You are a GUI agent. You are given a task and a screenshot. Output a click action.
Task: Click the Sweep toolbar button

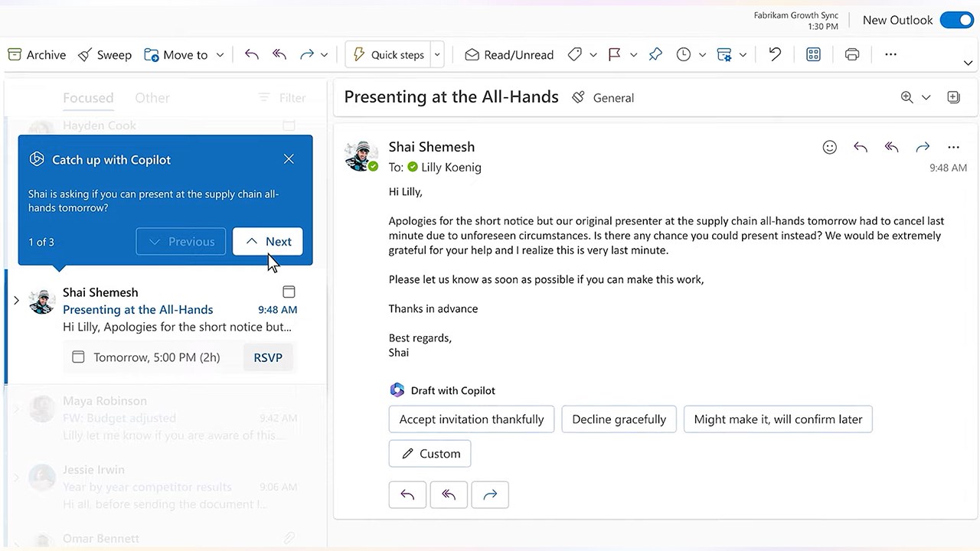coord(105,54)
